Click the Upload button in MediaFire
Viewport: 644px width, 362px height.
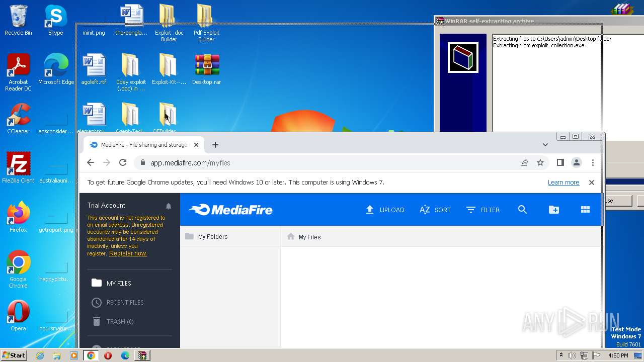pos(385,210)
